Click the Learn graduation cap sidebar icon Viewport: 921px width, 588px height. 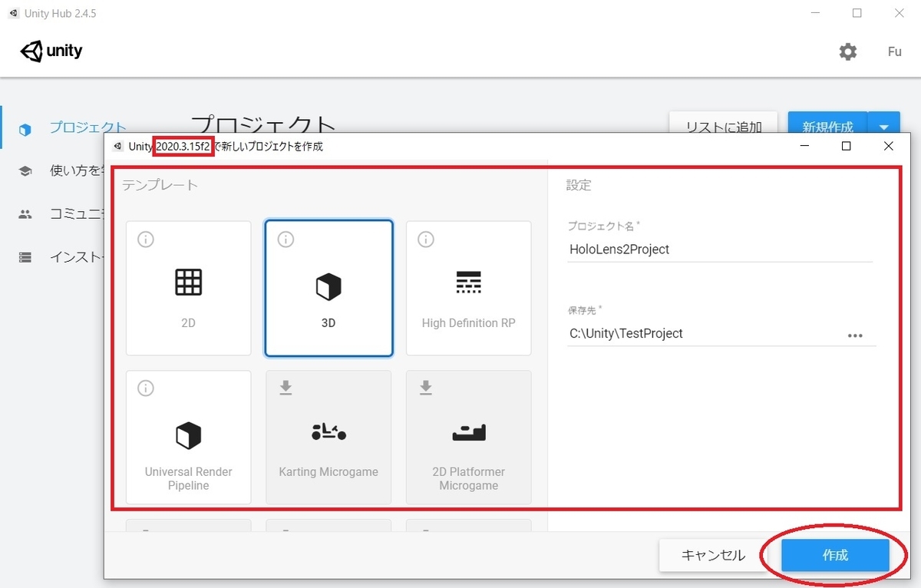pyautogui.click(x=25, y=171)
